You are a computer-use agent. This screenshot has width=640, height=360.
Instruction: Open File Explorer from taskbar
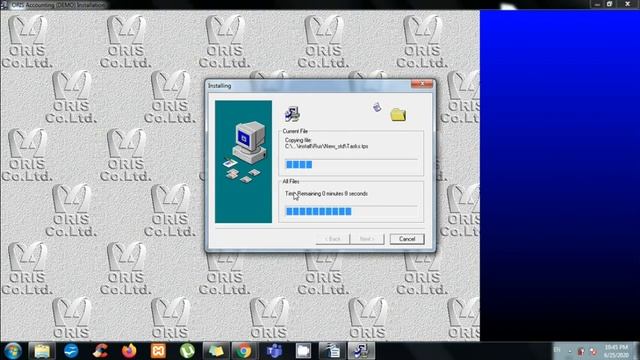pos(42,351)
